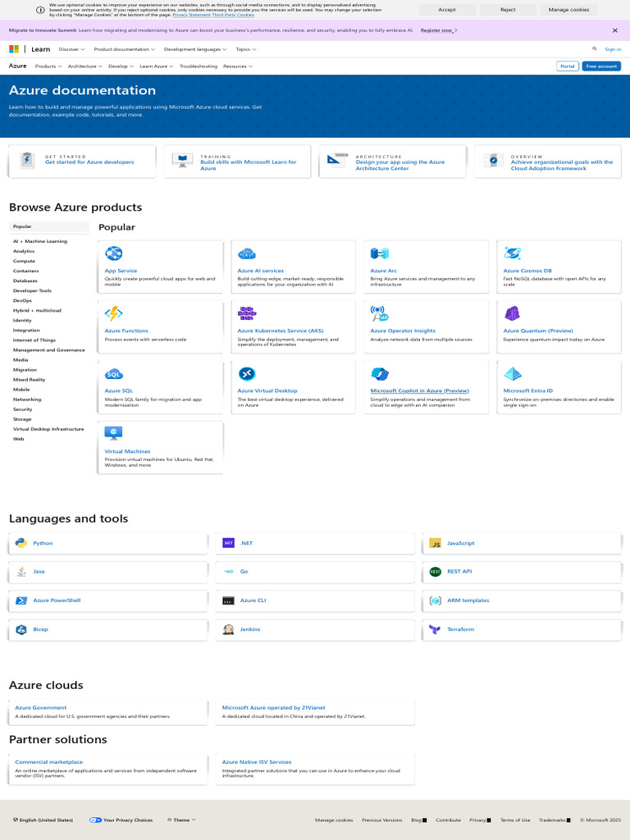Click the App Service product icon
Image resolution: width=630 pixels, height=840 pixels.
(x=114, y=253)
